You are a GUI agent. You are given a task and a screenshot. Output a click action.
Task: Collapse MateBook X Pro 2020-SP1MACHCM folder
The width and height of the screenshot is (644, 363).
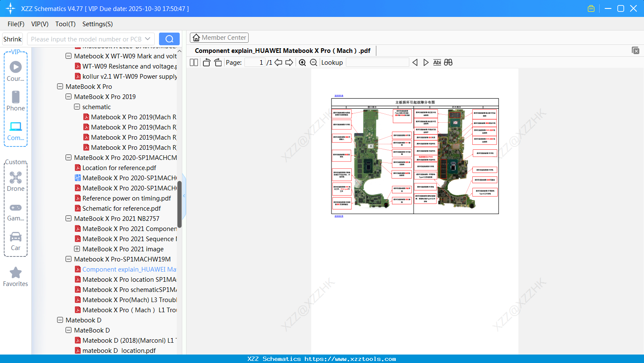coord(69,157)
